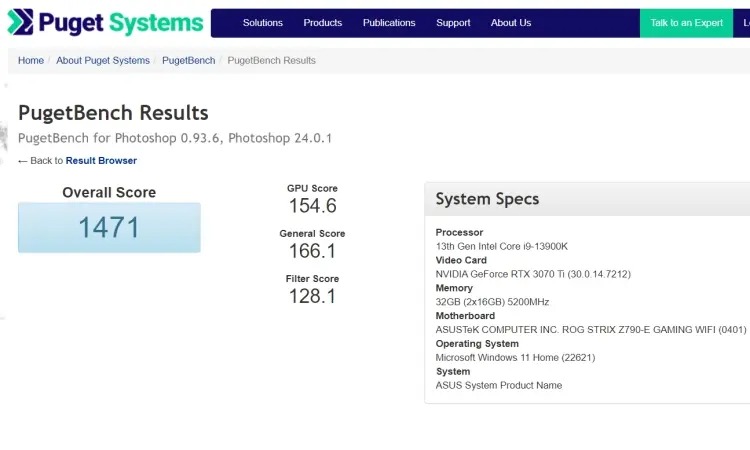Click the Filter Score value 128.1

pyautogui.click(x=312, y=296)
